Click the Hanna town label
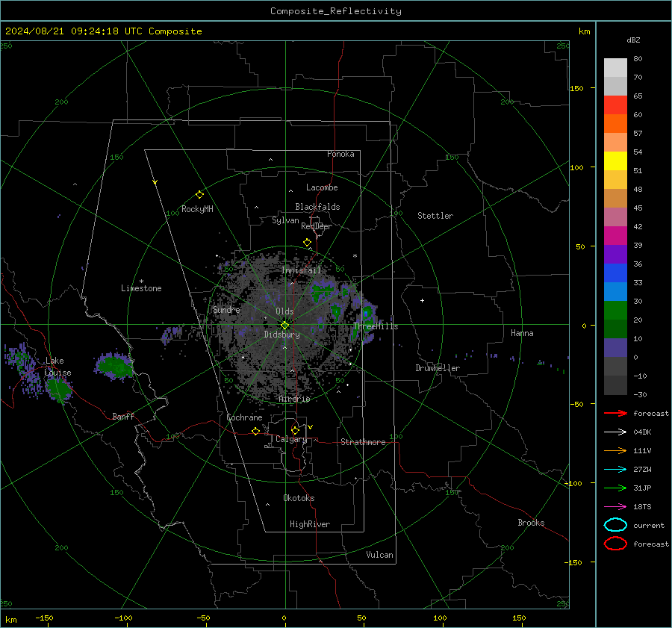 pyautogui.click(x=522, y=332)
